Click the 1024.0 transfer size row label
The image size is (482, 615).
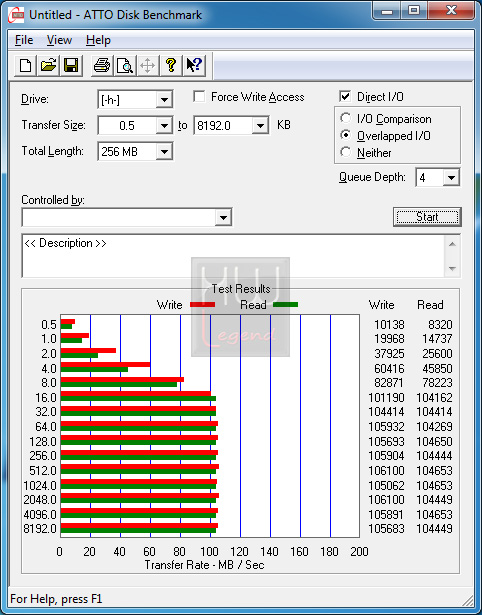[40, 486]
